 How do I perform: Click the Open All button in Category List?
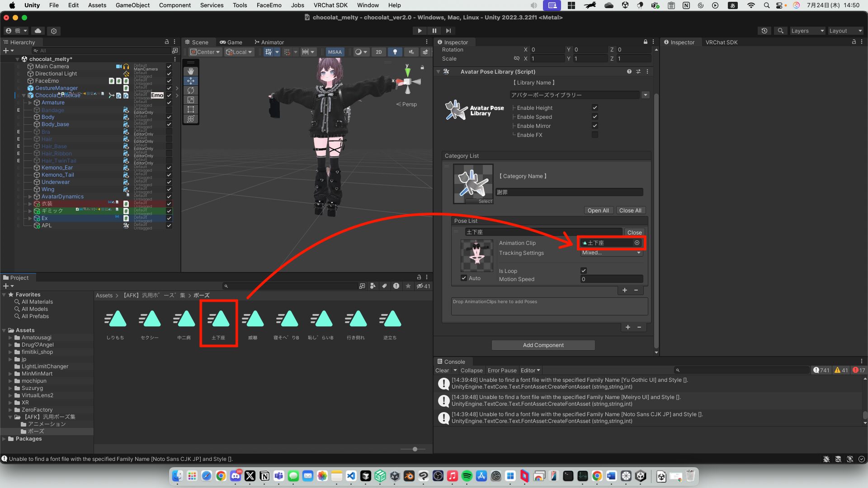coord(598,210)
